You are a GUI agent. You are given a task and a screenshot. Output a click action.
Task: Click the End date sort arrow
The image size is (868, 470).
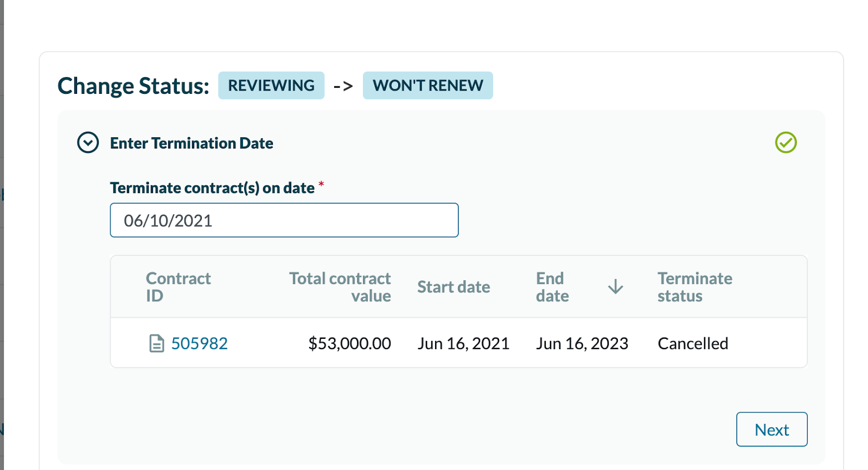pos(615,287)
